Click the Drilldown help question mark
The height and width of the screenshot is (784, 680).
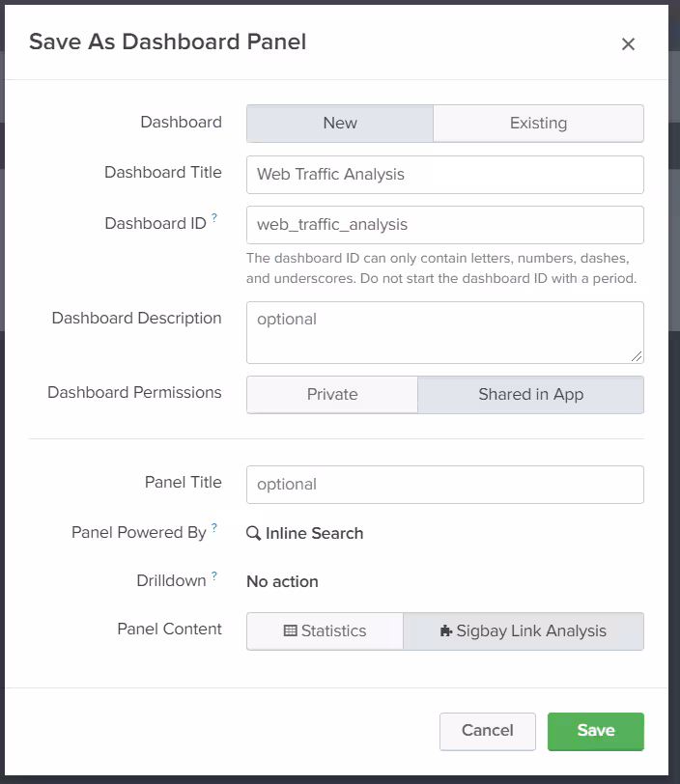coord(214,576)
